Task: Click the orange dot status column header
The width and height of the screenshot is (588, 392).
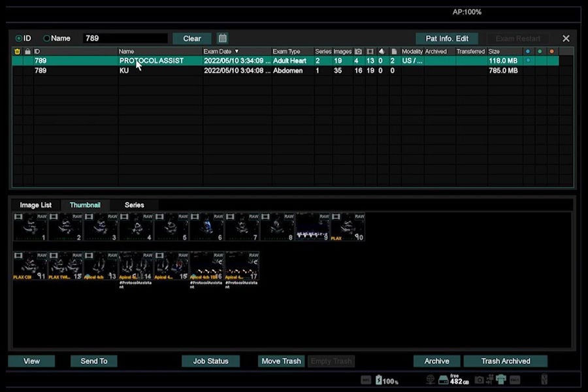Action: click(x=551, y=52)
